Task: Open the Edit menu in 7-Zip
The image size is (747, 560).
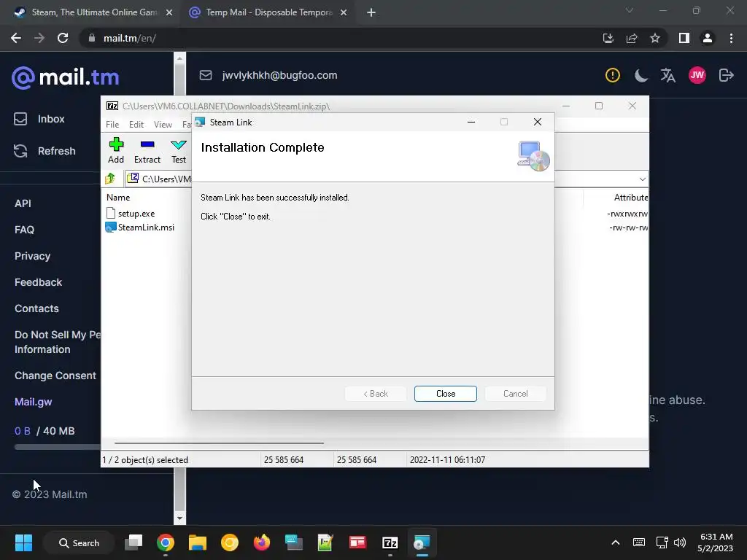Action: (136, 124)
